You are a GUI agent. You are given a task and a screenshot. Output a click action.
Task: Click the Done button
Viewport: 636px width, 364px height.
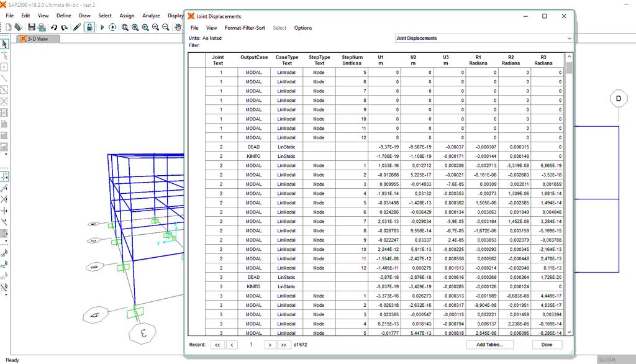pyautogui.click(x=547, y=345)
